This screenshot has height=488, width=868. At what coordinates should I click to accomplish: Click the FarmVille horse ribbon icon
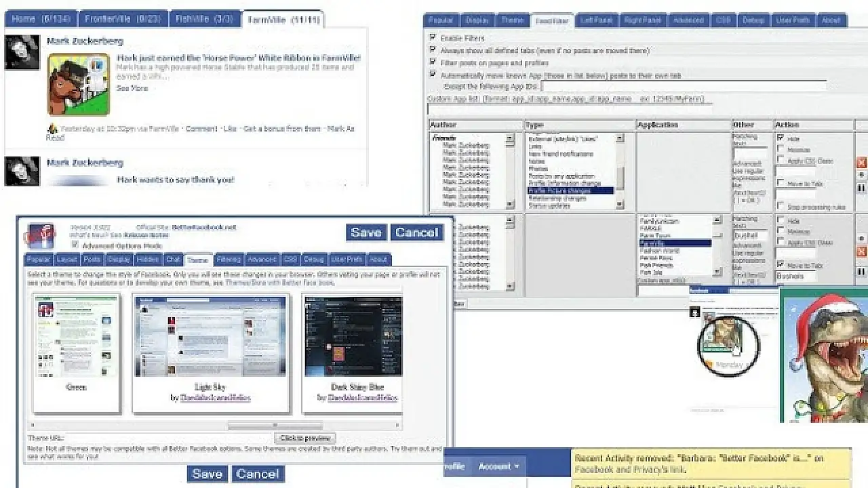78,84
